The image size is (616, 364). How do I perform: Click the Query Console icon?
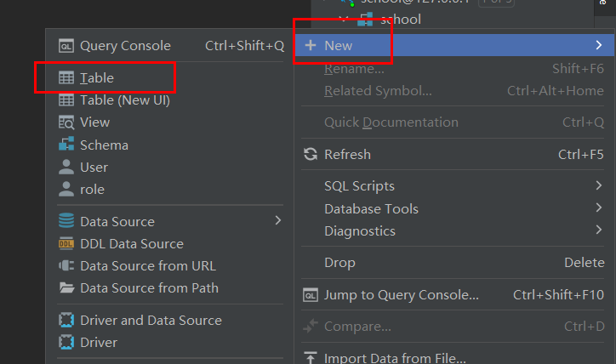coord(66,46)
